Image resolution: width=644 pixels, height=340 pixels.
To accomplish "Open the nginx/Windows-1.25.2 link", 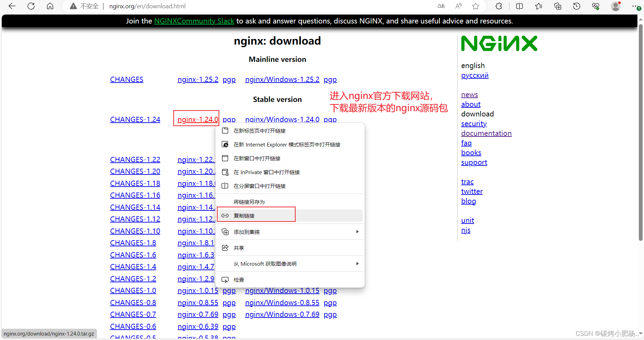I will tap(282, 79).
